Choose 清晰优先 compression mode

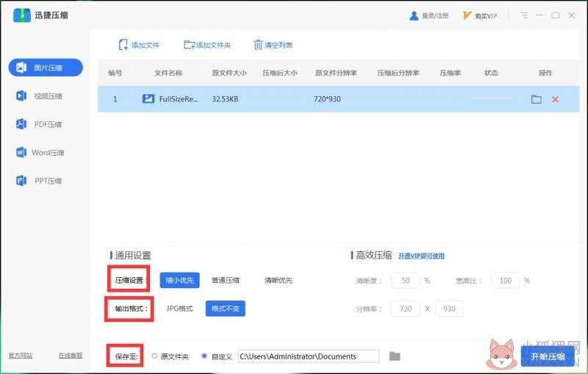(279, 280)
